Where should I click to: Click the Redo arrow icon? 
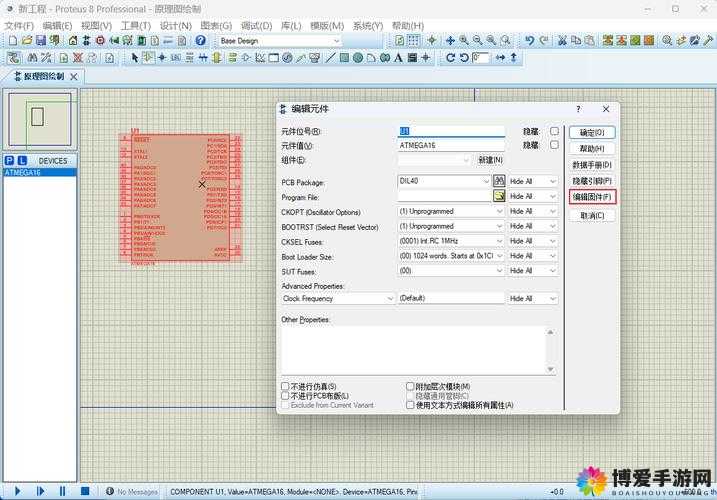543,41
